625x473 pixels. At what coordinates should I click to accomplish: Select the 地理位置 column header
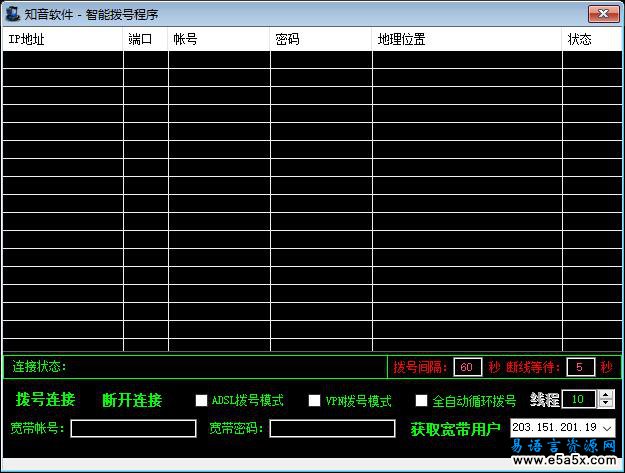[467, 39]
